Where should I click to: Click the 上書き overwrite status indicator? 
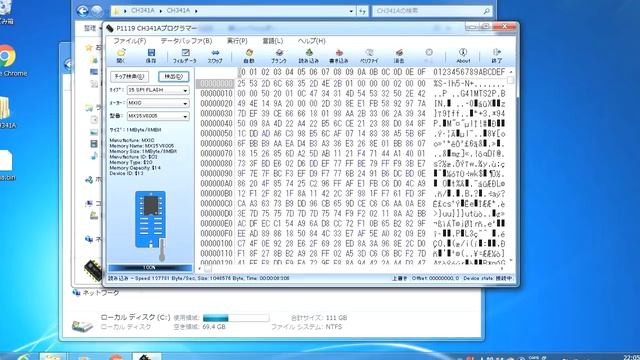(x=399, y=278)
